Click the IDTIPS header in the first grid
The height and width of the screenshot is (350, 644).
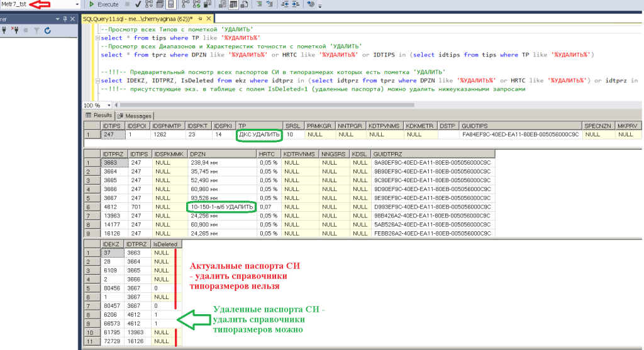(113, 126)
